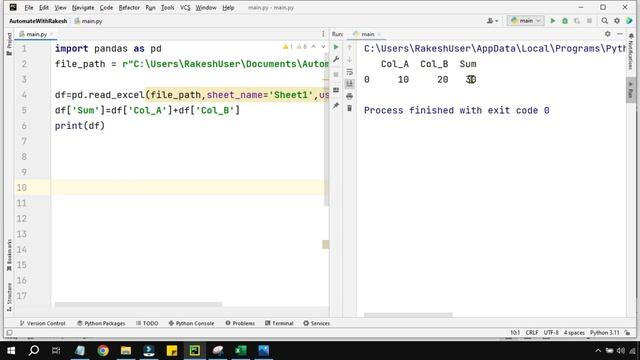Open Sticky Notes from the taskbar

coord(172,351)
